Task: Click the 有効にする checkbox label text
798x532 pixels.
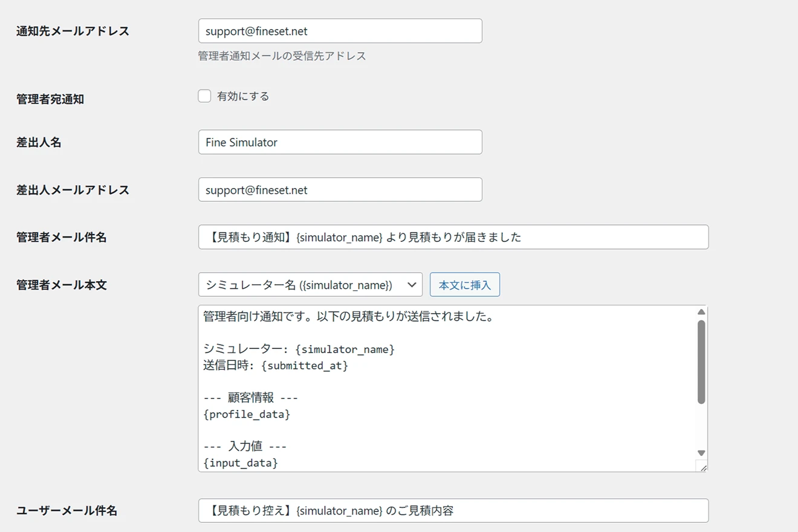Action: [243, 96]
